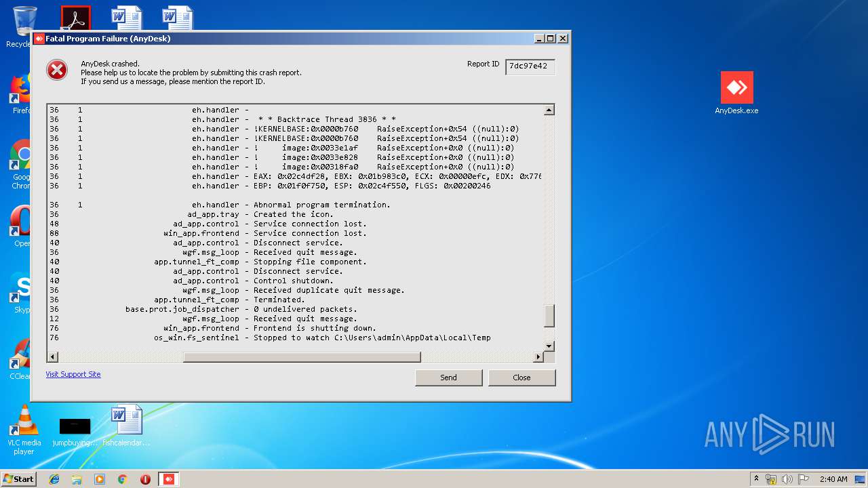
Task: Open Internet Explorer from taskbar
Action: coord(54,479)
